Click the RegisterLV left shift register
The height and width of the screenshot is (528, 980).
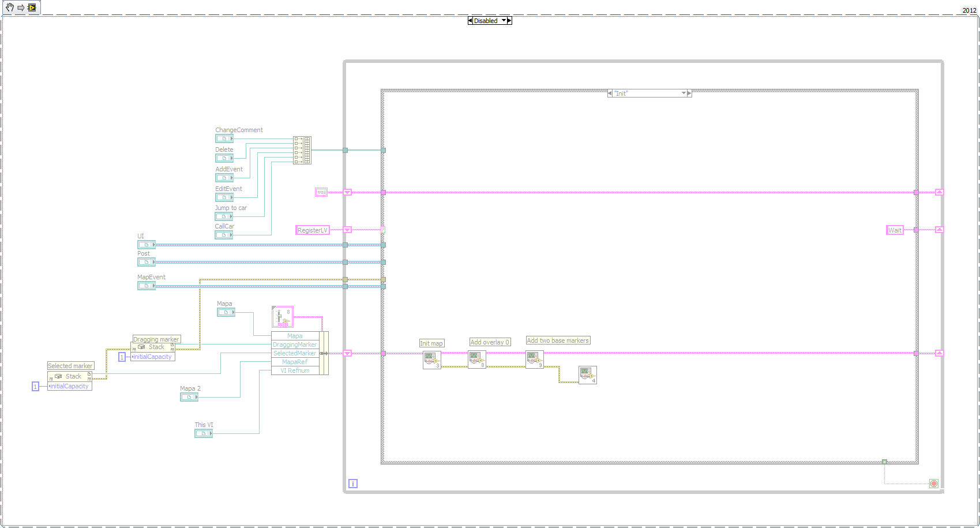(347, 230)
